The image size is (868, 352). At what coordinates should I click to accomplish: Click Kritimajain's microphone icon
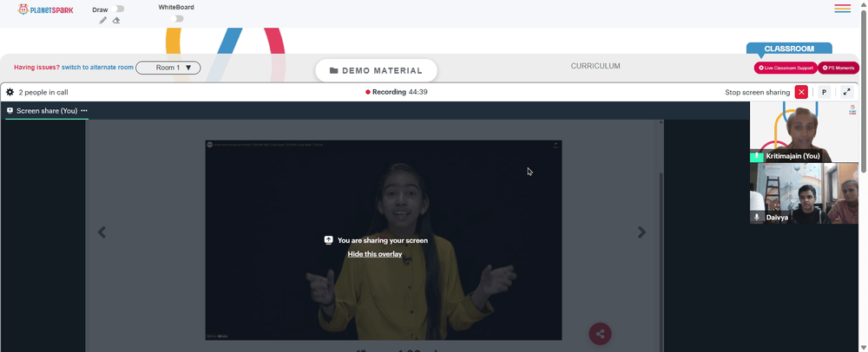(x=757, y=156)
